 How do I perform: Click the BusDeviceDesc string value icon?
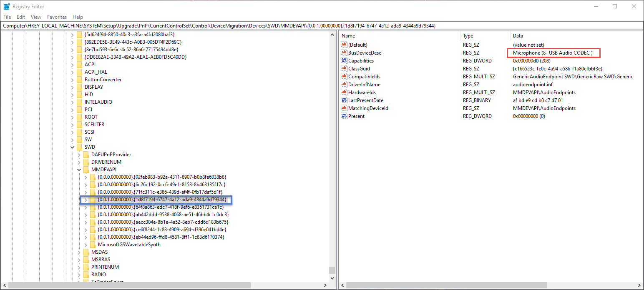(x=344, y=53)
